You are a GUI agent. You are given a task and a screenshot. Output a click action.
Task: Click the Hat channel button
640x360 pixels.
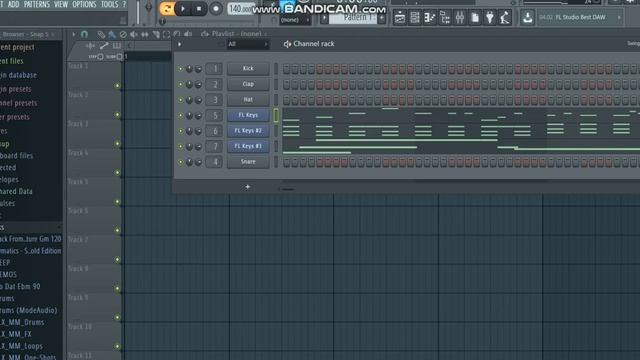(x=248, y=100)
